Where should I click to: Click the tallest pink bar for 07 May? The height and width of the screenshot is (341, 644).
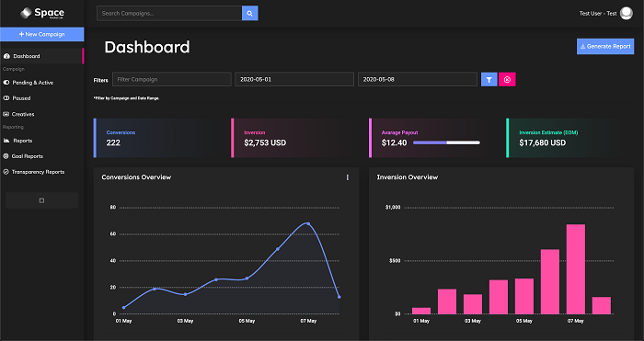(575, 269)
